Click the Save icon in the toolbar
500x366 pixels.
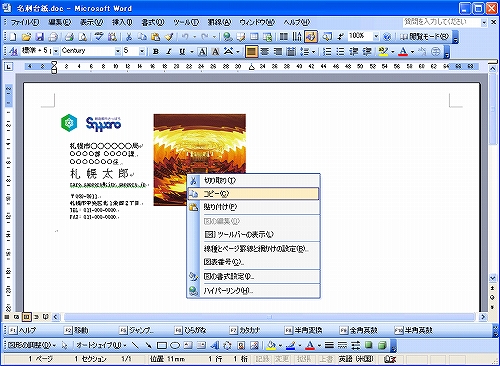coord(40,37)
